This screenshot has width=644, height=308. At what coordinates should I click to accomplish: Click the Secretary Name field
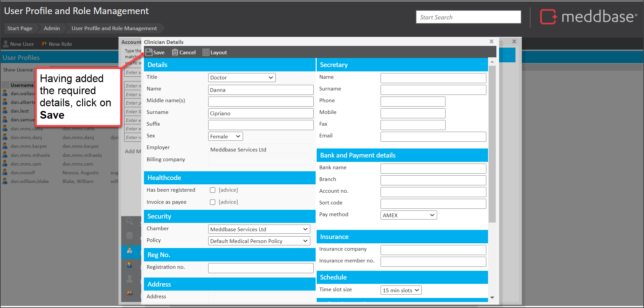433,78
